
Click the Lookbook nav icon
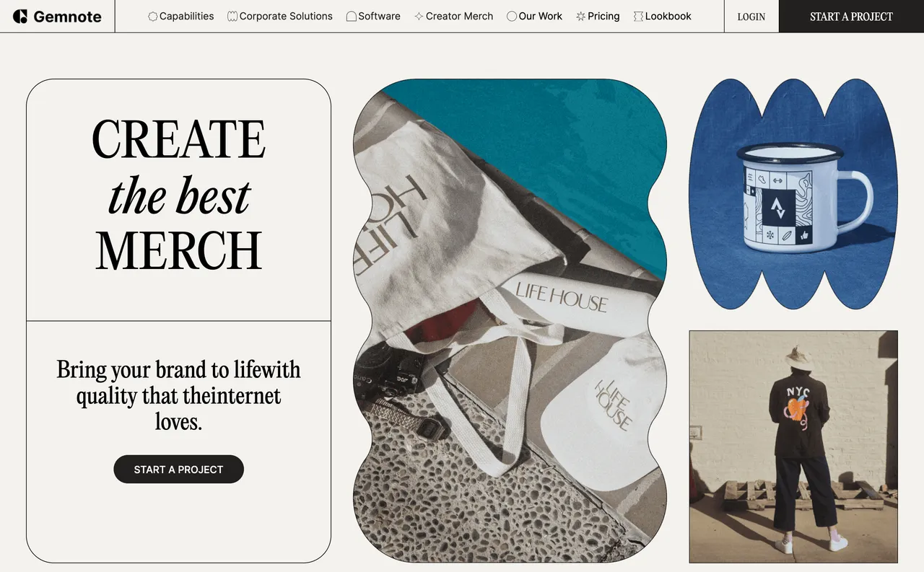[x=638, y=16]
